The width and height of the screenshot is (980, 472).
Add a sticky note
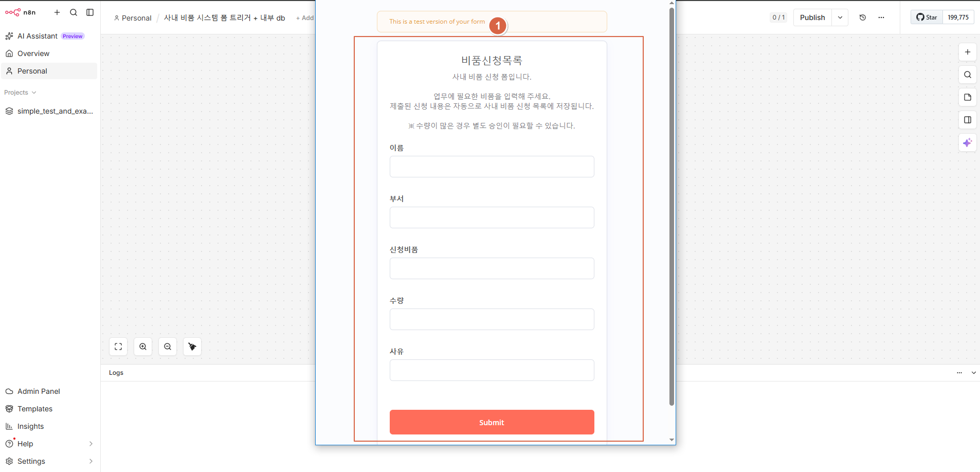click(968, 97)
